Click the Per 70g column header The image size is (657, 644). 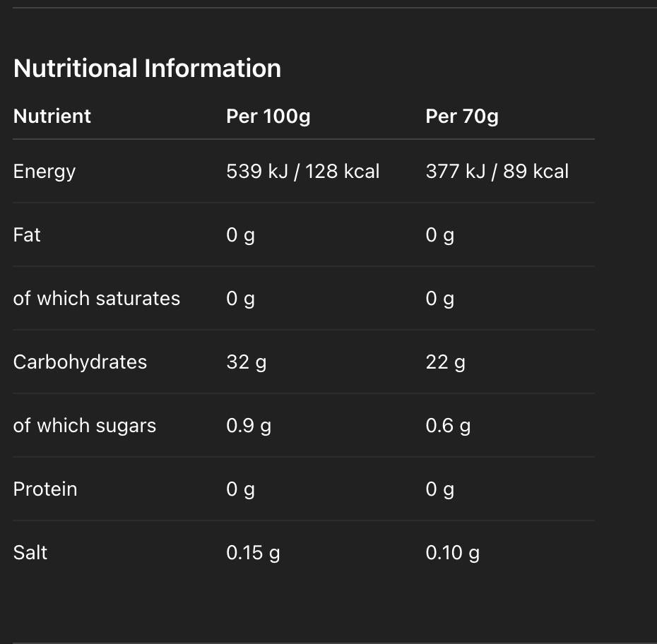[461, 116]
